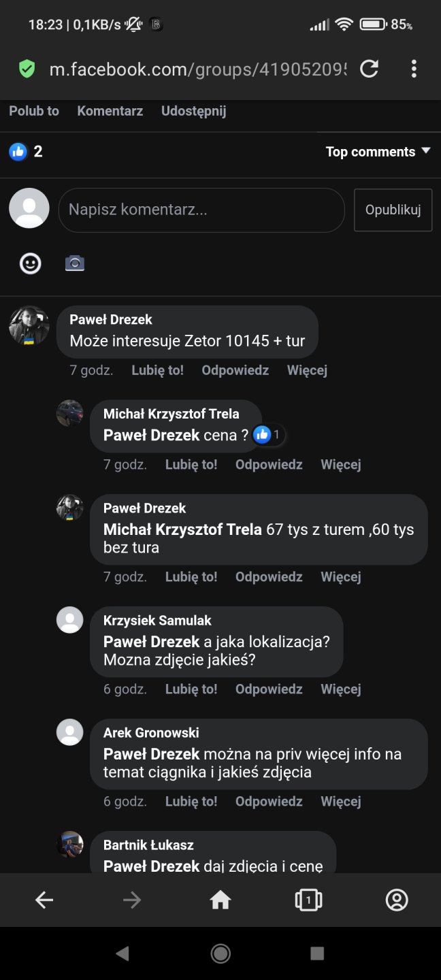Tap the browser home icon
This screenshot has height=980, width=441.
coord(220,900)
